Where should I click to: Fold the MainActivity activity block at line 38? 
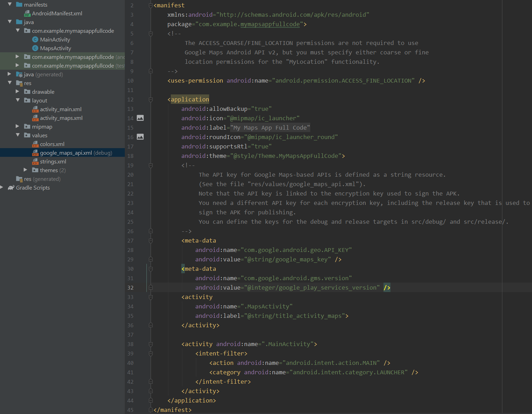coord(151,344)
